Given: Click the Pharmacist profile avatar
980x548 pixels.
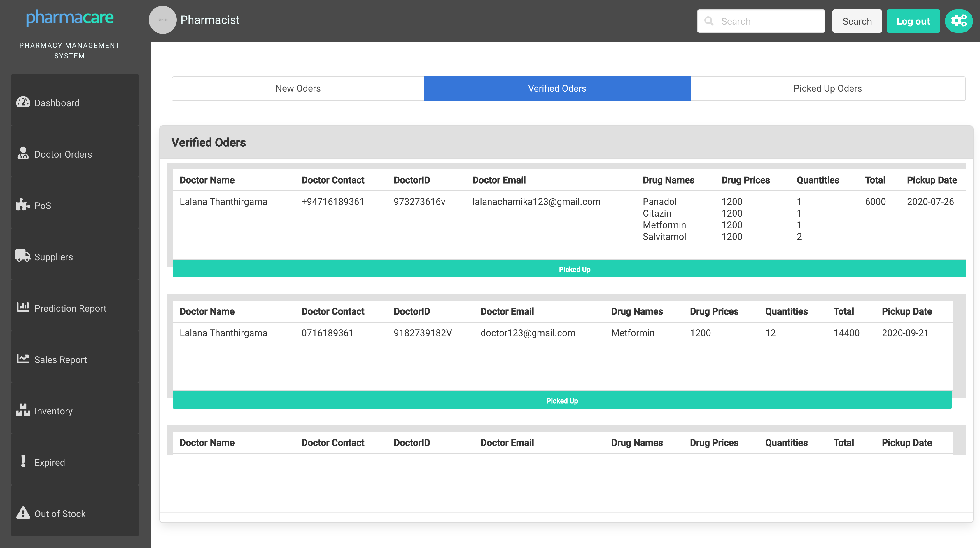Looking at the screenshot, I should pyautogui.click(x=162, y=20).
